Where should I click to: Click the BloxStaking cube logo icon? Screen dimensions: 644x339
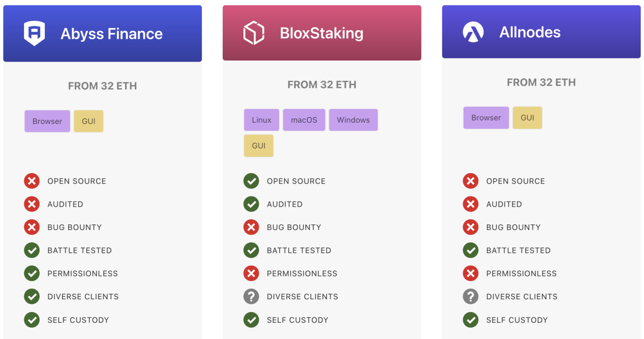(254, 33)
